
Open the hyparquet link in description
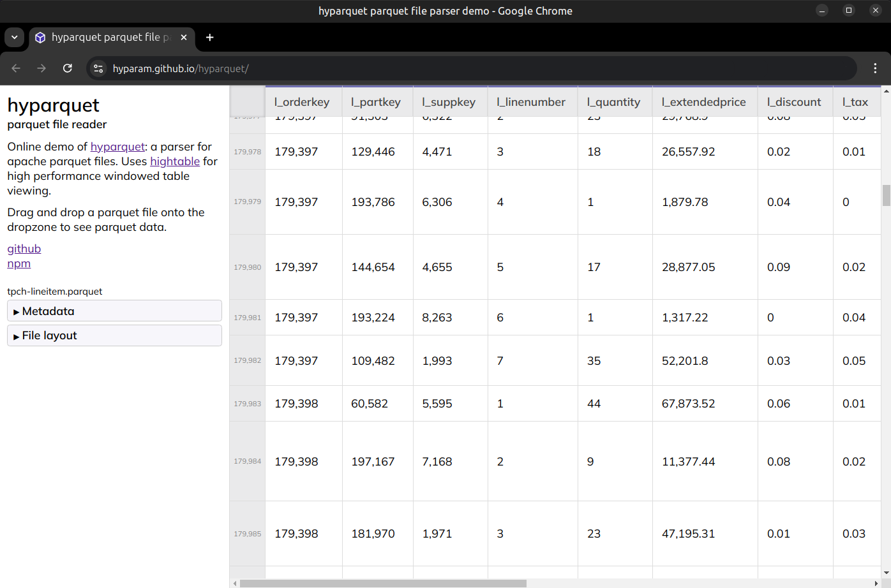click(117, 147)
